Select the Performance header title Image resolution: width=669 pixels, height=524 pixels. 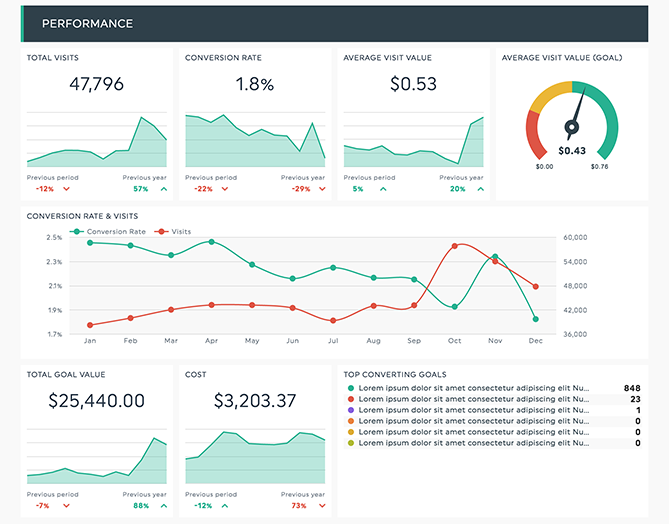tap(87, 23)
